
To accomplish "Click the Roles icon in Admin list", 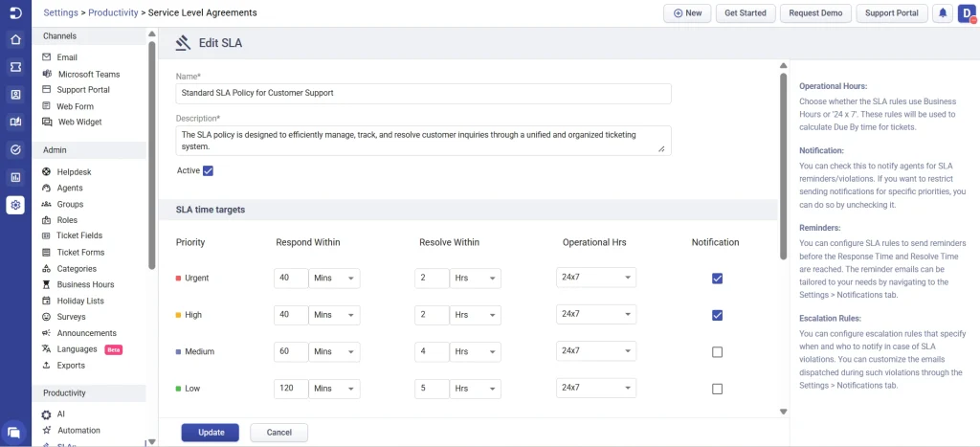I will [46, 220].
